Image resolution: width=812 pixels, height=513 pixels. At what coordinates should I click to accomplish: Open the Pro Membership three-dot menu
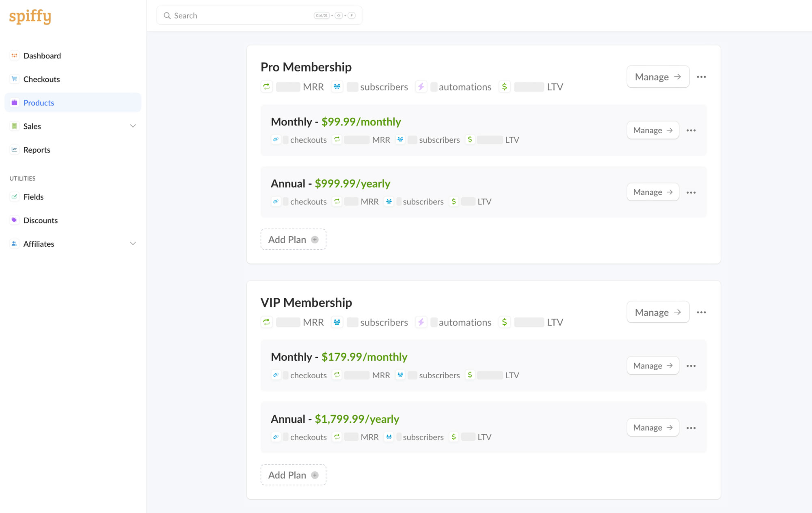(x=701, y=77)
